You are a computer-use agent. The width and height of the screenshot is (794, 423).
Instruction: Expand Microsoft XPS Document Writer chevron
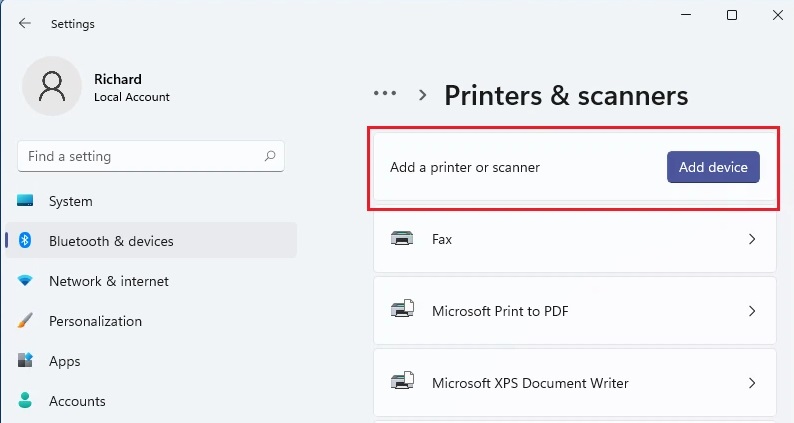[x=752, y=383]
